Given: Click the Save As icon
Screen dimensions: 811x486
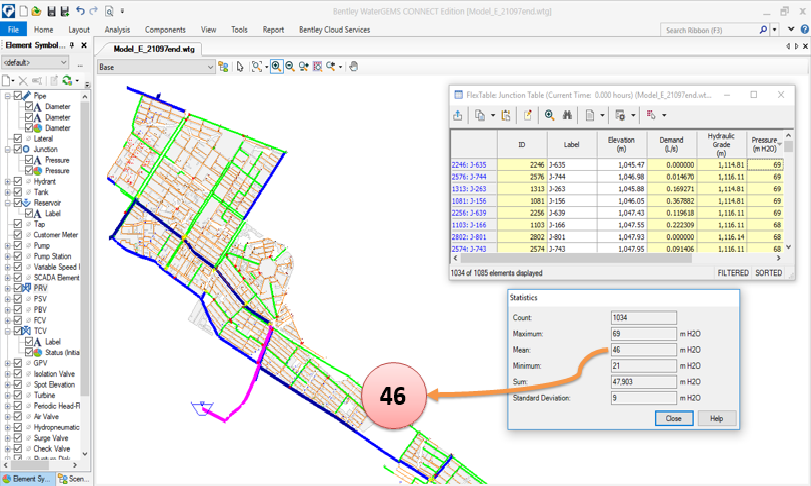Looking at the screenshot, I should pyautogui.click(x=65, y=11).
